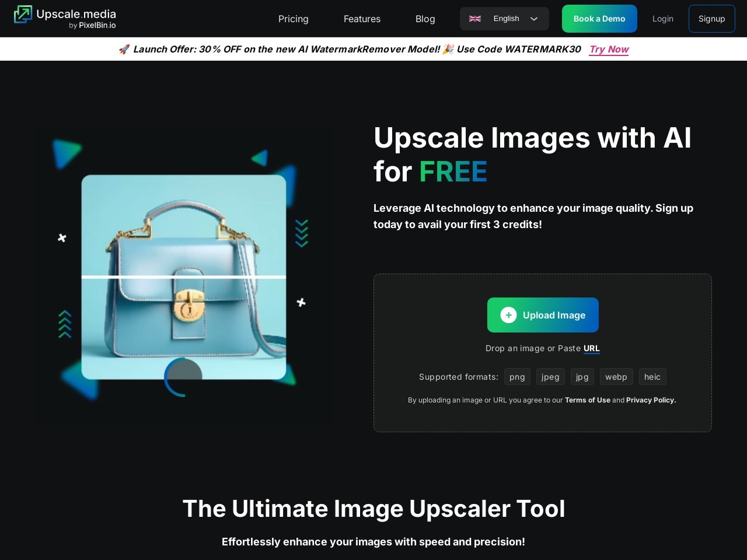Click the party popper emoji in banner
Viewport: 747px width, 560px height.
[448, 49]
